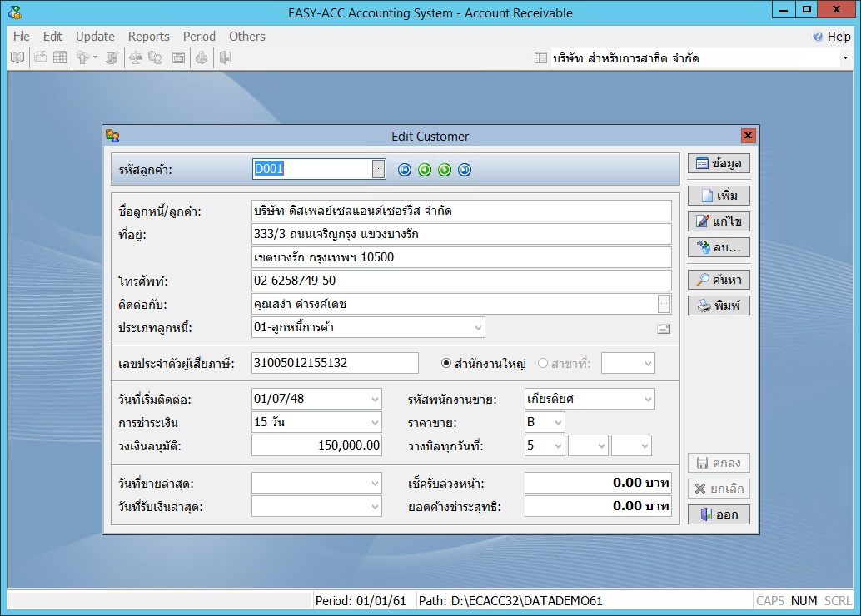Click the grid table icon in the main toolbar
The image size is (861, 616).
click(x=60, y=57)
